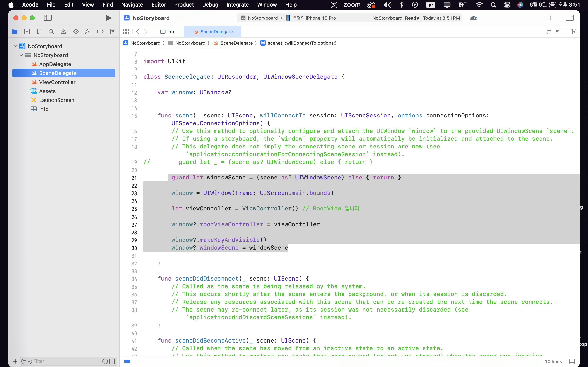The image size is (588, 367).
Task: Open the Breakpoint navigator icon
Action: point(100,32)
